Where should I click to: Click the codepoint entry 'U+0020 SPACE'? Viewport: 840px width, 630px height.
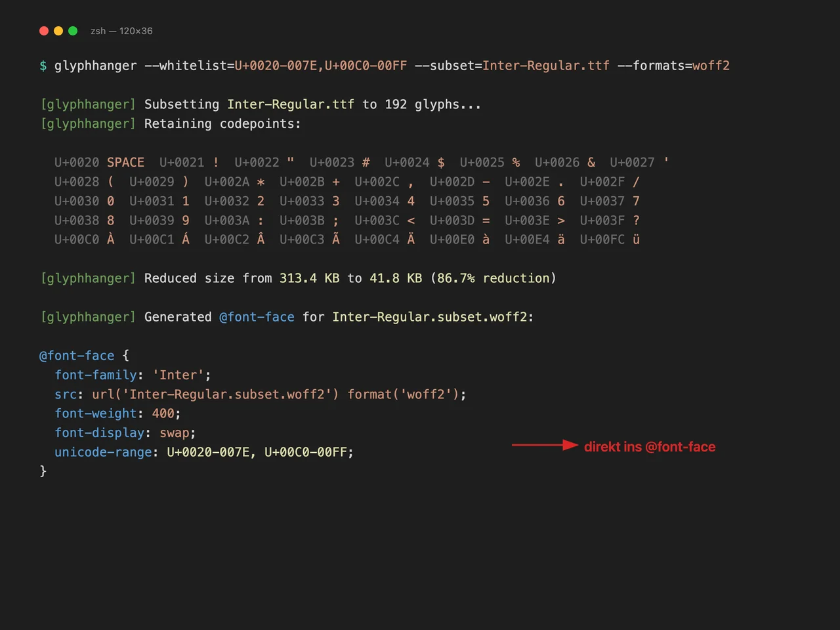pyautogui.click(x=99, y=162)
